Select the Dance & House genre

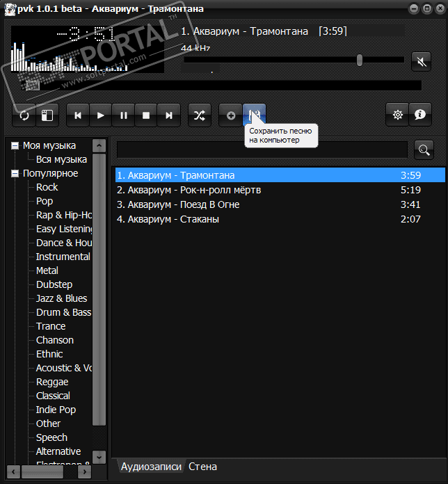tap(64, 243)
